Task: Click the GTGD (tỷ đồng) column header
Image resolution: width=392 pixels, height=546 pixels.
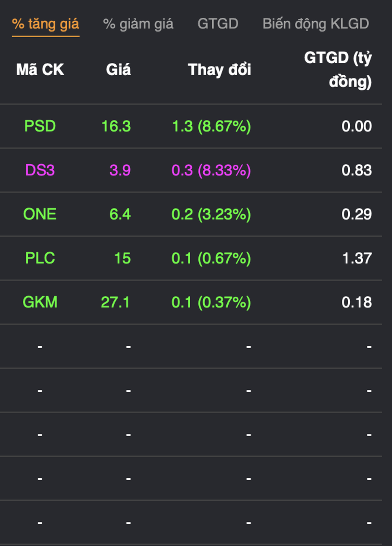Action: (337, 70)
